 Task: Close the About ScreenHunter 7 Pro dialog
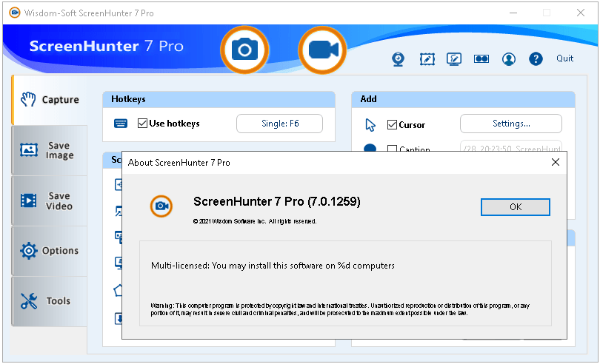coord(556,162)
